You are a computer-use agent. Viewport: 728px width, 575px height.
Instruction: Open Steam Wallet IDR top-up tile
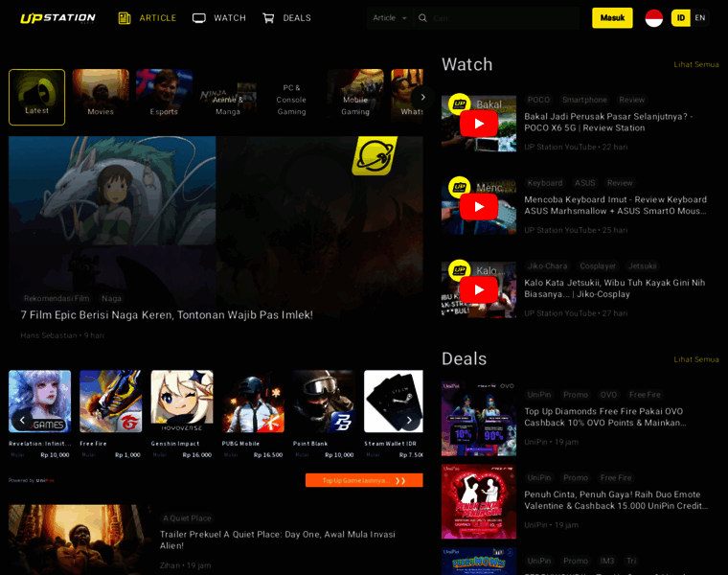(x=394, y=414)
